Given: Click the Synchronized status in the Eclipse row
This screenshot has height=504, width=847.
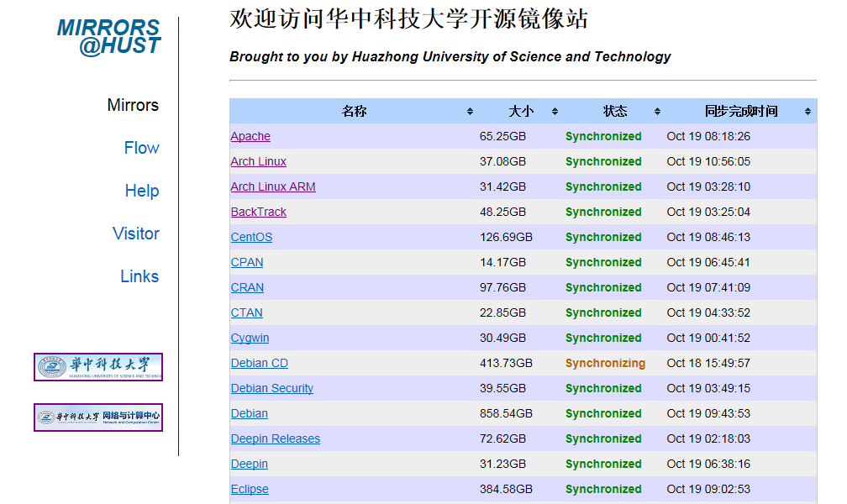Looking at the screenshot, I should 603,490.
